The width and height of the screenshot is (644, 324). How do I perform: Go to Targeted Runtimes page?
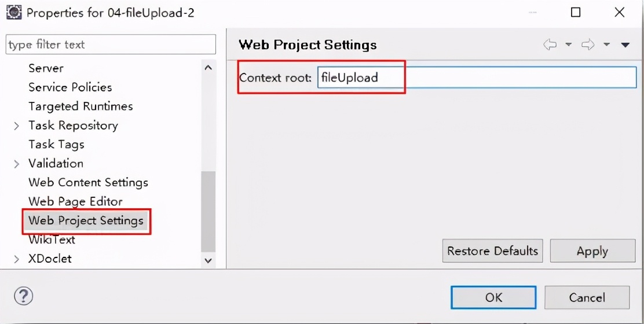pyautogui.click(x=80, y=106)
